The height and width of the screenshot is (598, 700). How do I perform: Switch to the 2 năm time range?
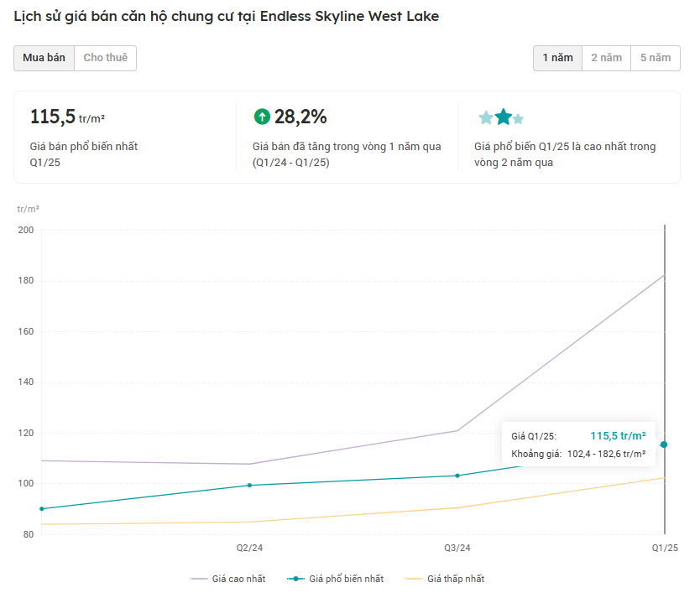606,58
